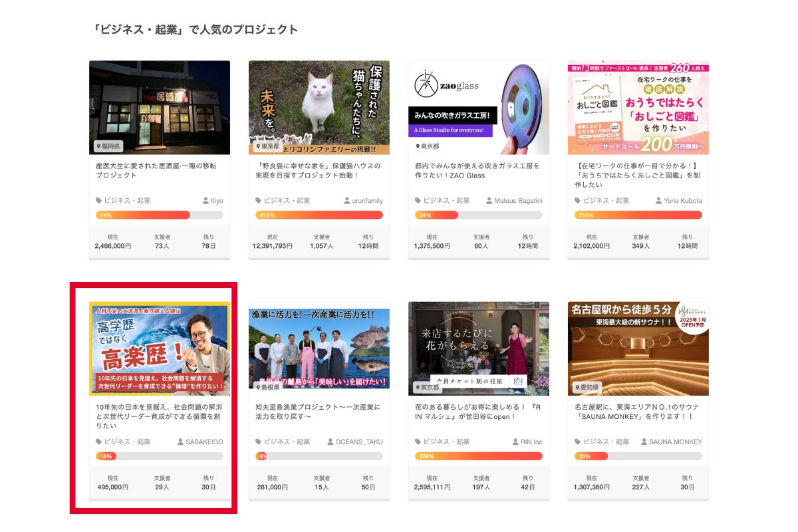Click the user icon beside SAUNA MONKEY
The image size is (798, 532).
(x=644, y=442)
